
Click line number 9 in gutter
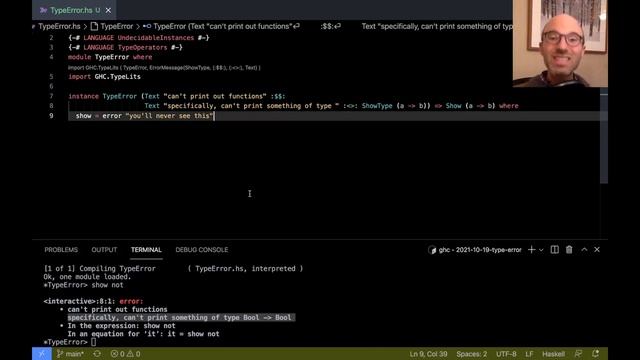pyautogui.click(x=51, y=116)
